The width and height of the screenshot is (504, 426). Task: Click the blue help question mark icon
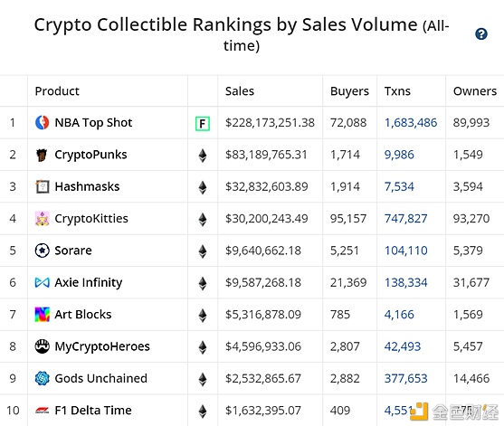click(x=481, y=33)
